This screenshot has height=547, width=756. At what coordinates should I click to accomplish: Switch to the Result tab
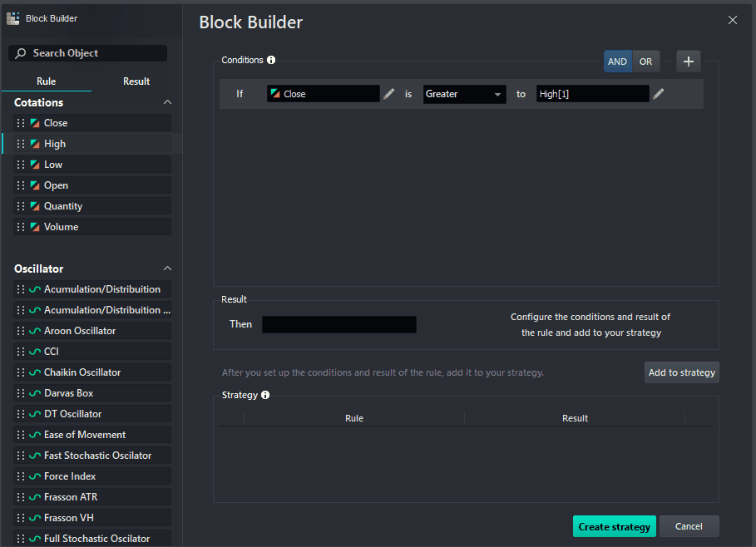click(x=136, y=81)
